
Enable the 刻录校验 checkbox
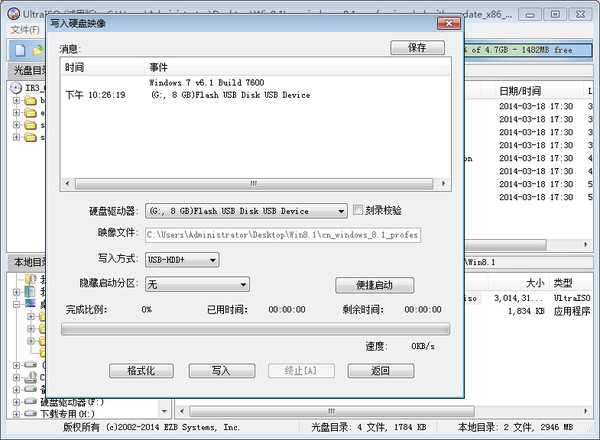pos(358,210)
